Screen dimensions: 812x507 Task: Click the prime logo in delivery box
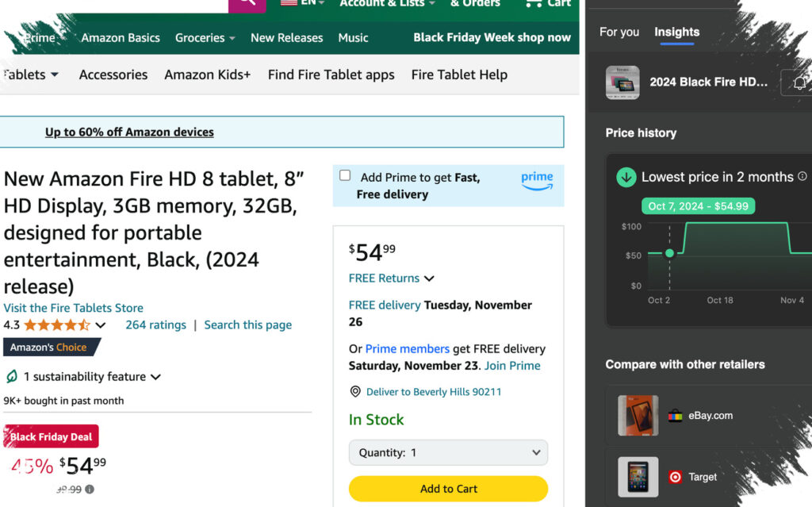click(537, 180)
